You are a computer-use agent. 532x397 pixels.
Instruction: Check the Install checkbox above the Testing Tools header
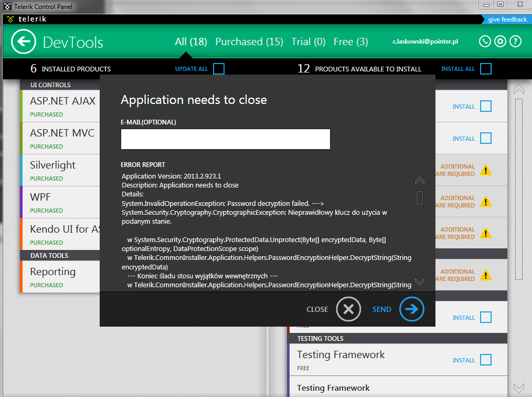(486, 317)
